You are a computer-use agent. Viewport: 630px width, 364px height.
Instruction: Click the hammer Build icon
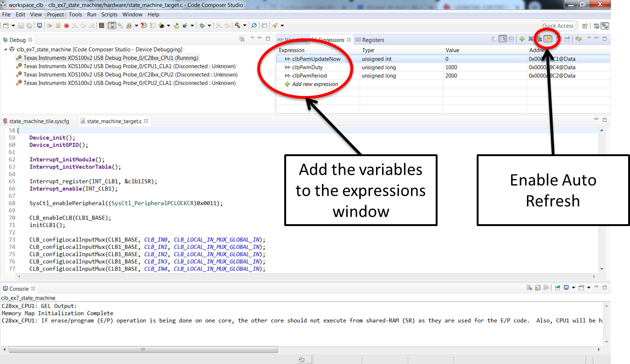pyautogui.click(x=237, y=26)
